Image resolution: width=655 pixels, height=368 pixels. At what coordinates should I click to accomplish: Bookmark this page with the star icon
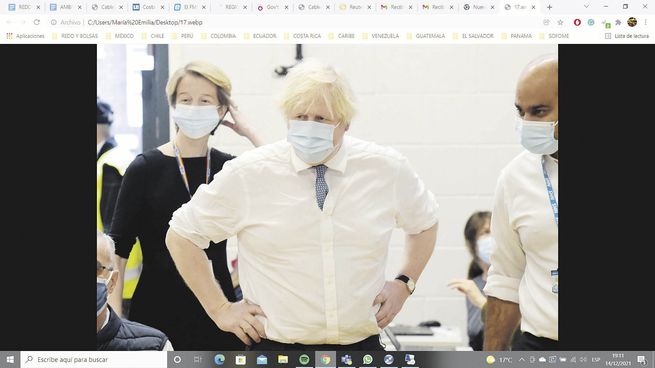coord(560,22)
